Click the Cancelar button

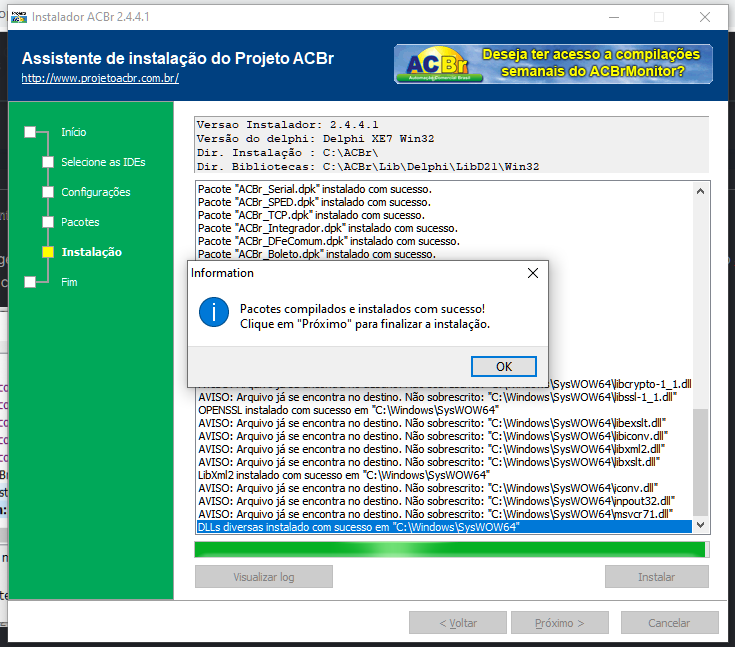(669, 623)
